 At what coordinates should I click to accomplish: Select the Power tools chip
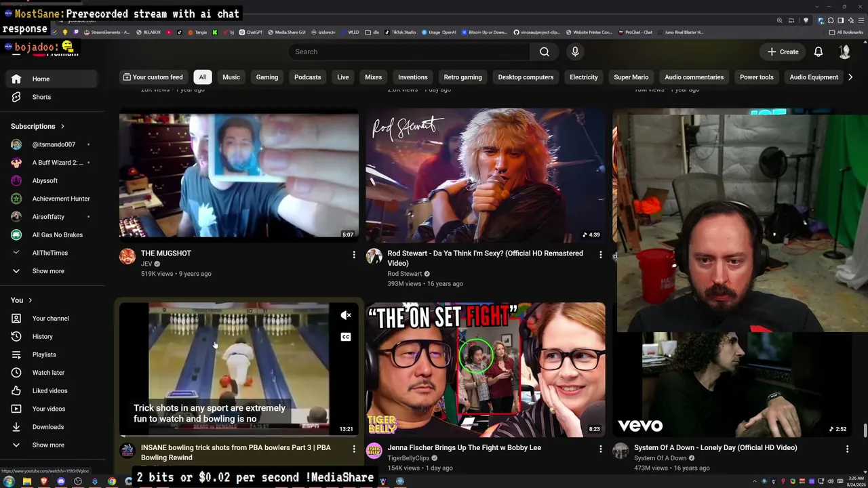pyautogui.click(x=757, y=77)
